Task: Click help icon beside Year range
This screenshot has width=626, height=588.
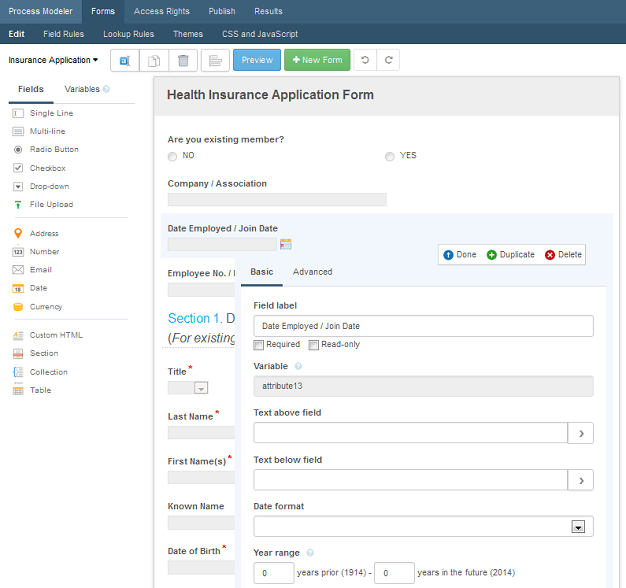Action: click(310, 553)
